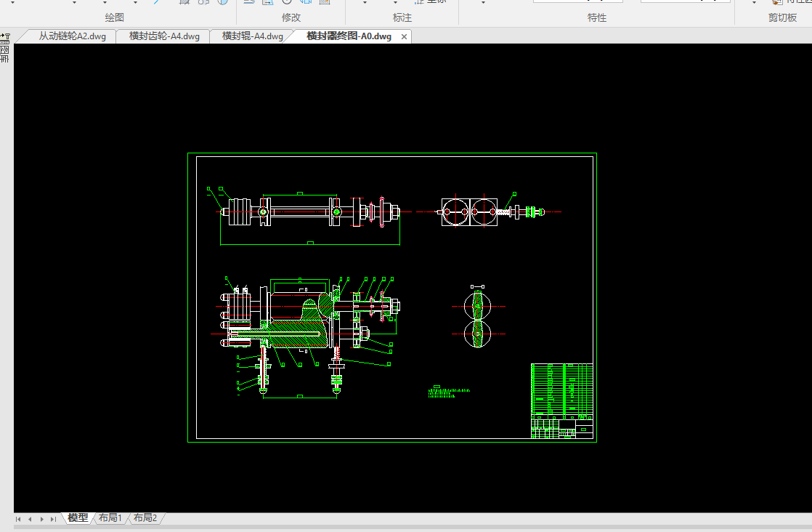812x532 pixels.
Task: Select the top-left shaft assembly view
Action: (309, 216)
